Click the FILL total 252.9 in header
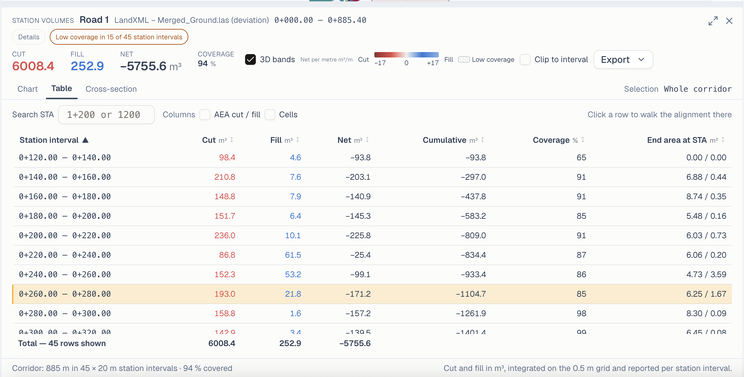Image resolution: width=744 pixels, height=377 pixels. pos(87,66)
